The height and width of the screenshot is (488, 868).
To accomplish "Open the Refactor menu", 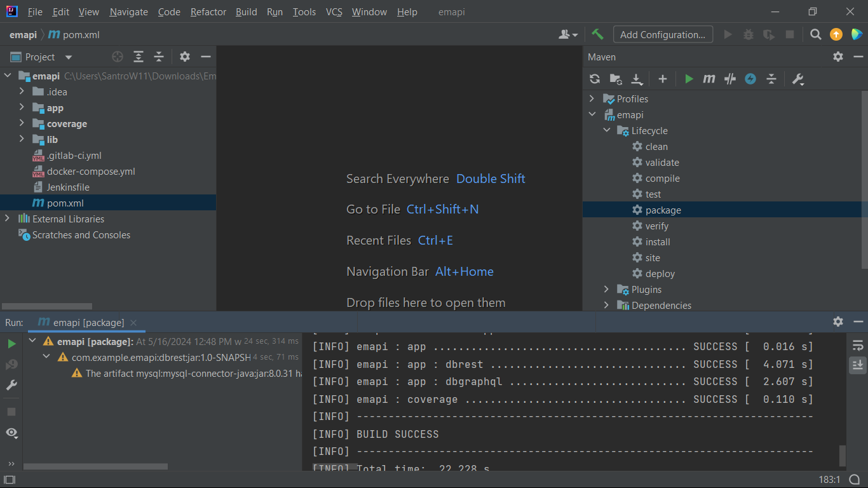I will click(x=208, y=12).
